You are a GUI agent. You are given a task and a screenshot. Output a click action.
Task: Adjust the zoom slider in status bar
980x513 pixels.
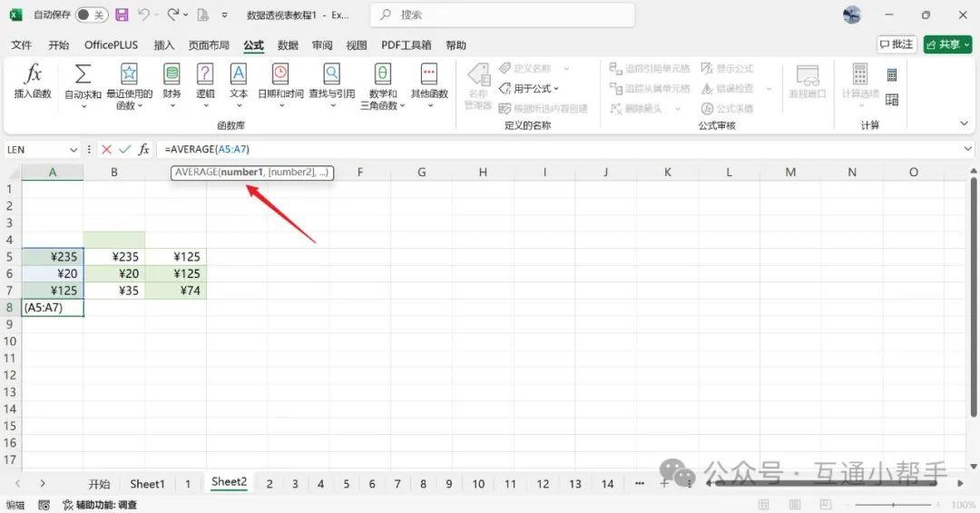(894, 505)
